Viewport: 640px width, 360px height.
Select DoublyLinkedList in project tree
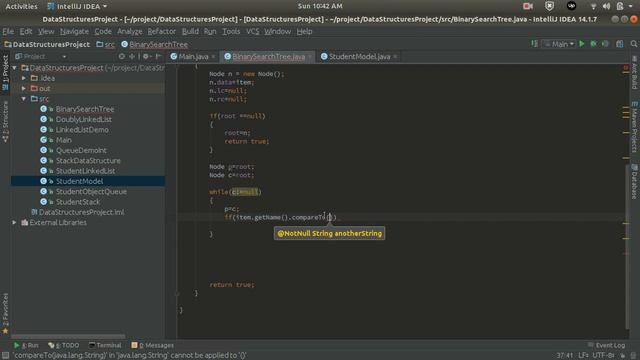84,119
